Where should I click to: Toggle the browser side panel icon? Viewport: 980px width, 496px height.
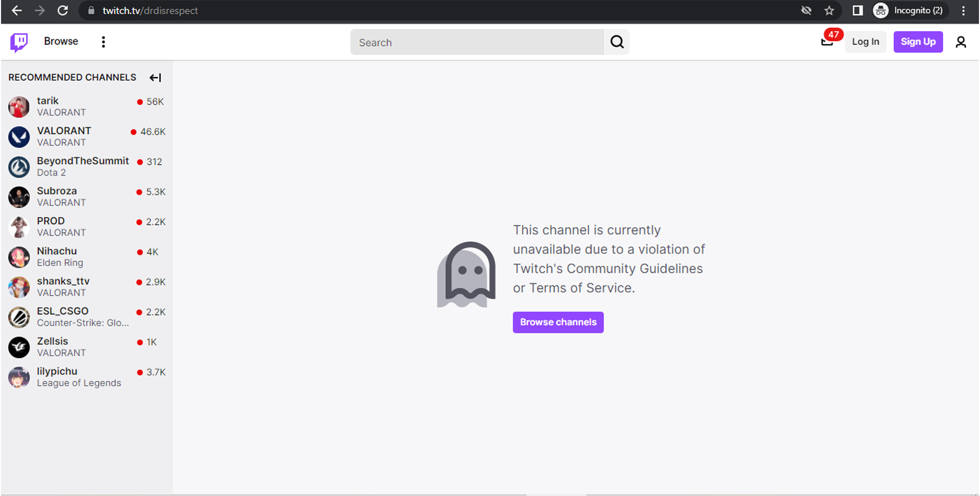click(x=857, y=11)
